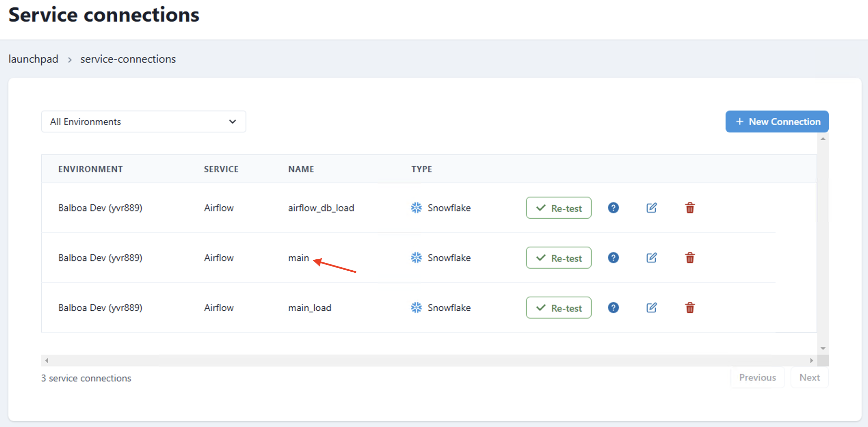Delete the main connection
Viewport: 868px width, 427px height.
pyautogui.click(x=690, y=258)
